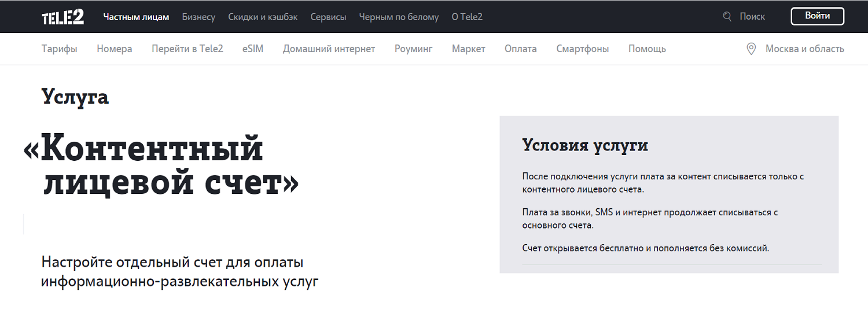Screen dimensions: 868x313
Task: Switch to the Номера tab
Action: pyautogui.click(x=115, y=49)
